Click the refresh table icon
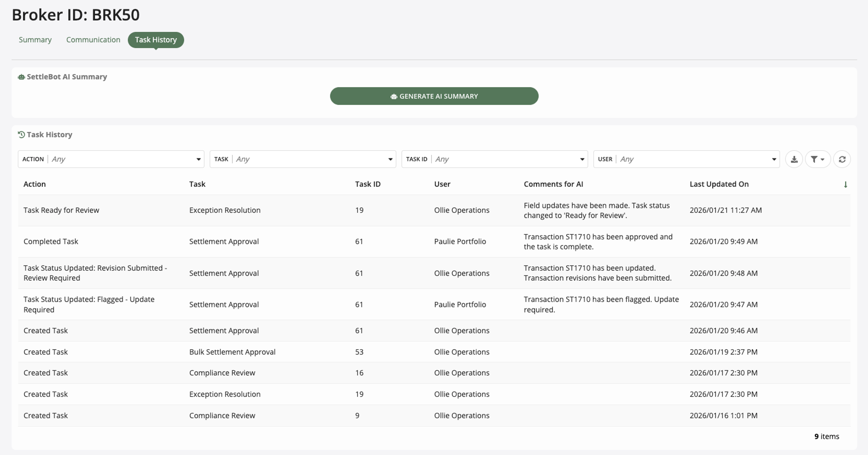 coord(842,159)
